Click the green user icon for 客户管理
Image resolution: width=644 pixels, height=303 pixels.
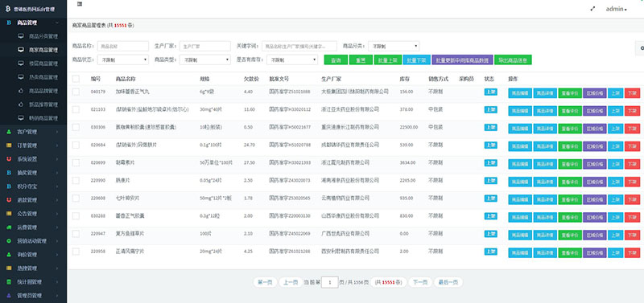[x=9, y=132]
